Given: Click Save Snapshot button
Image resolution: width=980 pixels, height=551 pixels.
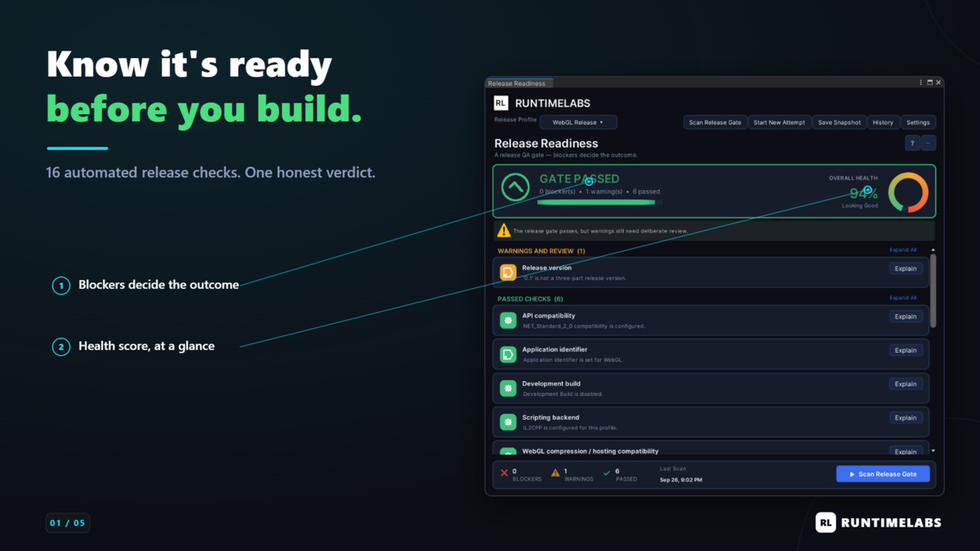Looking at the screenshot, I should tap(839, 122).
